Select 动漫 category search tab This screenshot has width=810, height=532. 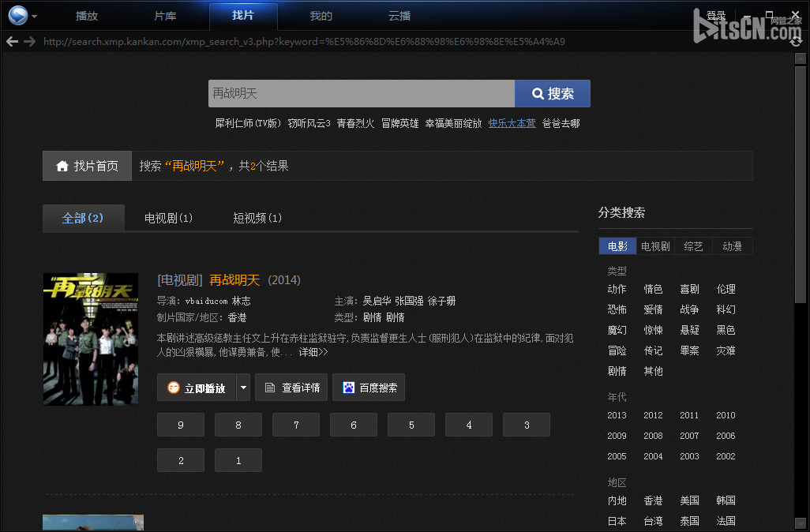pyautogui.click(x=732, y=246)
